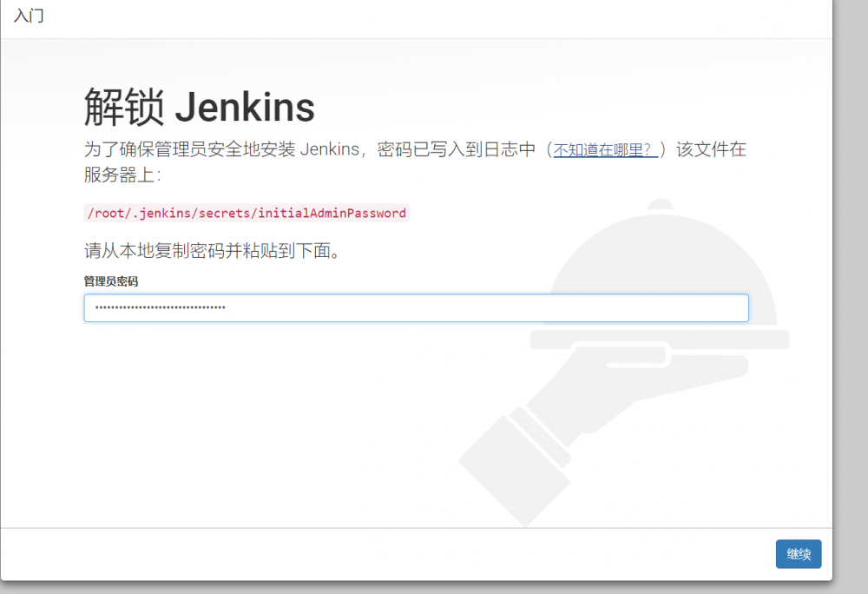Viewport: 868px width, 594px height.
Task: Click the 继续 label on the submit button
Action: tap(798, 554)
